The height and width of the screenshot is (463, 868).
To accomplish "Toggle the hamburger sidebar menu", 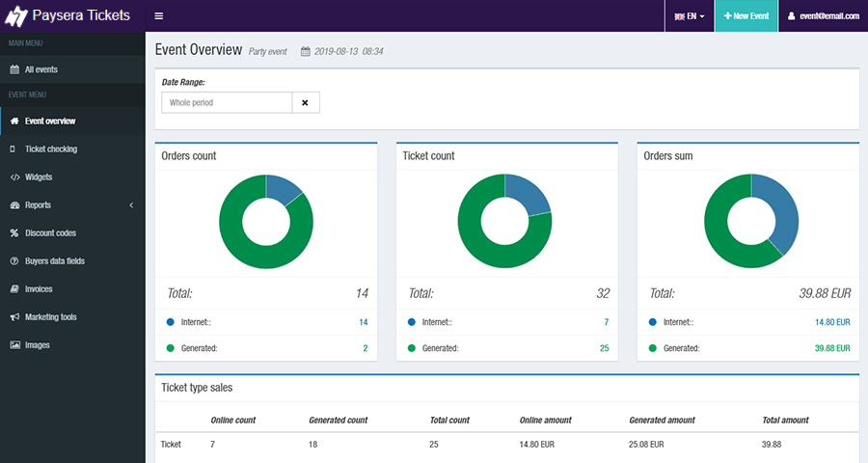I will 159,16.
